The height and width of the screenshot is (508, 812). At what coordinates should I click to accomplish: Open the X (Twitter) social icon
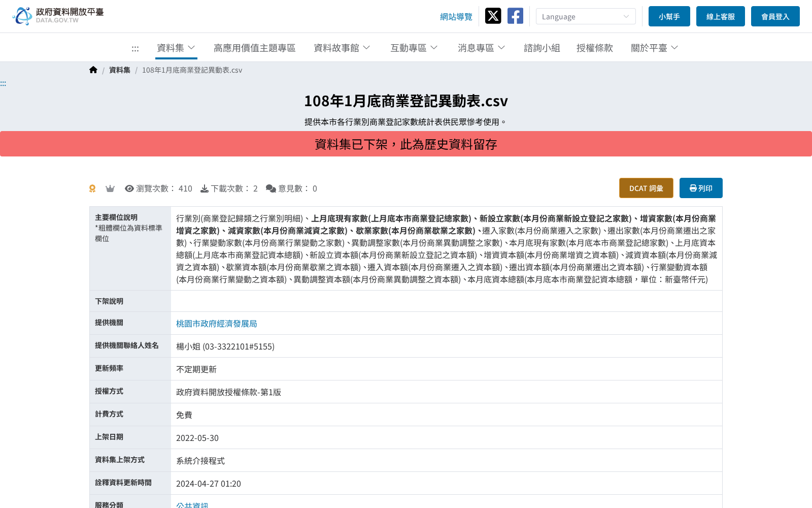tap(493, 16)
